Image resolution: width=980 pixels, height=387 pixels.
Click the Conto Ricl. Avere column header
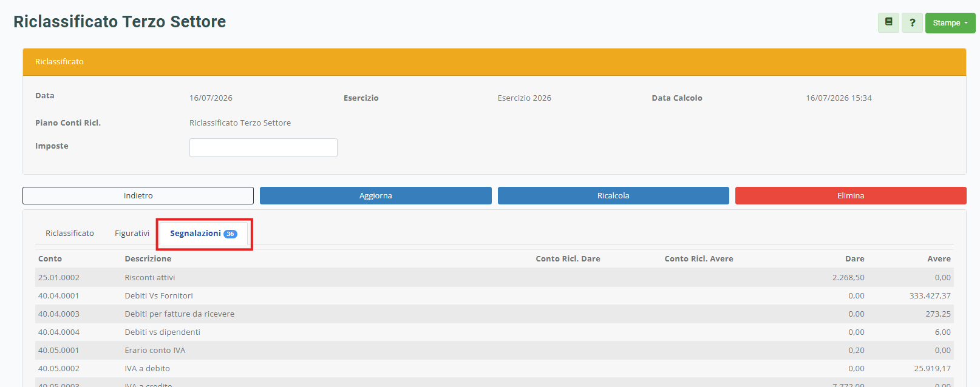pyautogui.click(x=699, y=258)
